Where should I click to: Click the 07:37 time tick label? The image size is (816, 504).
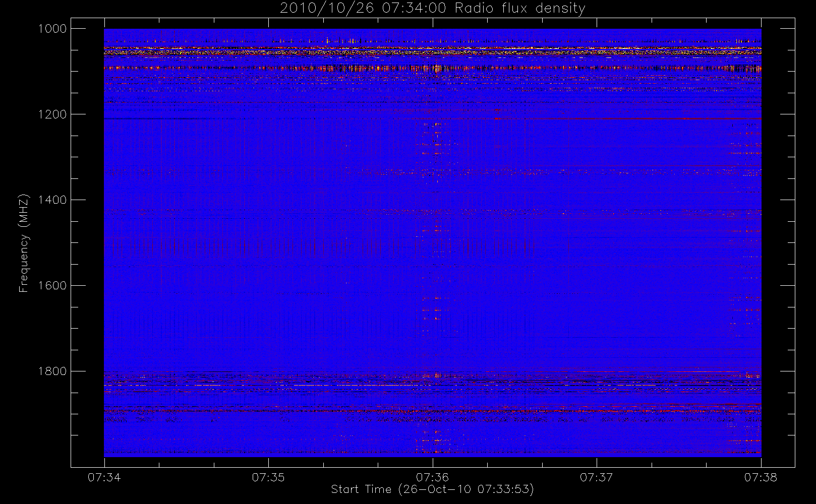coord(597,477)
